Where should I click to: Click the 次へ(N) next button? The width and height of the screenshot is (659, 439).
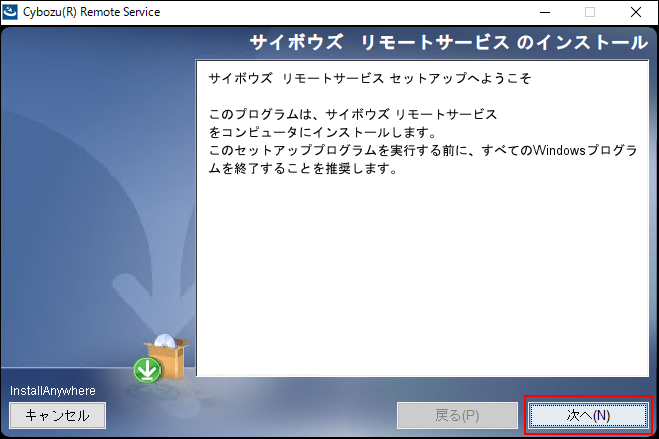[588, 415]
